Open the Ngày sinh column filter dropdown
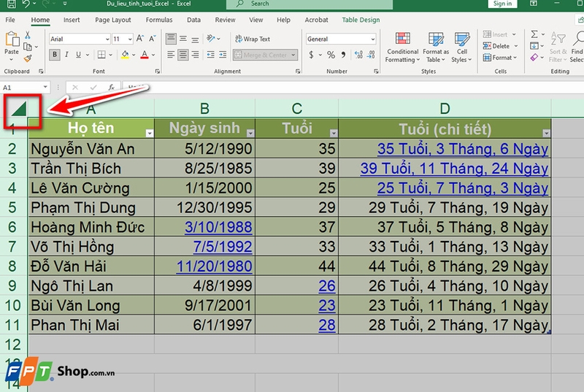 point(250,134)
